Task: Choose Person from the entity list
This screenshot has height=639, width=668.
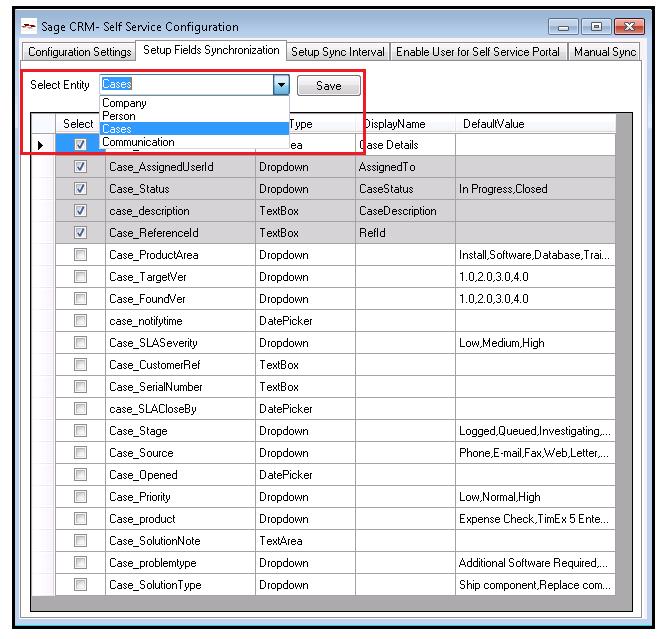Action: [x=194, y=116]
